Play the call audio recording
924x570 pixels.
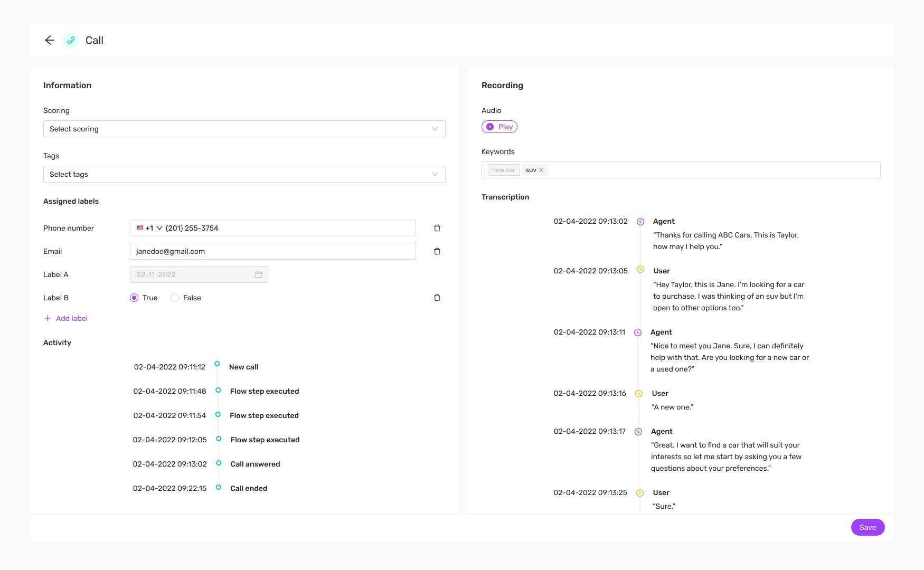point(499,127)
